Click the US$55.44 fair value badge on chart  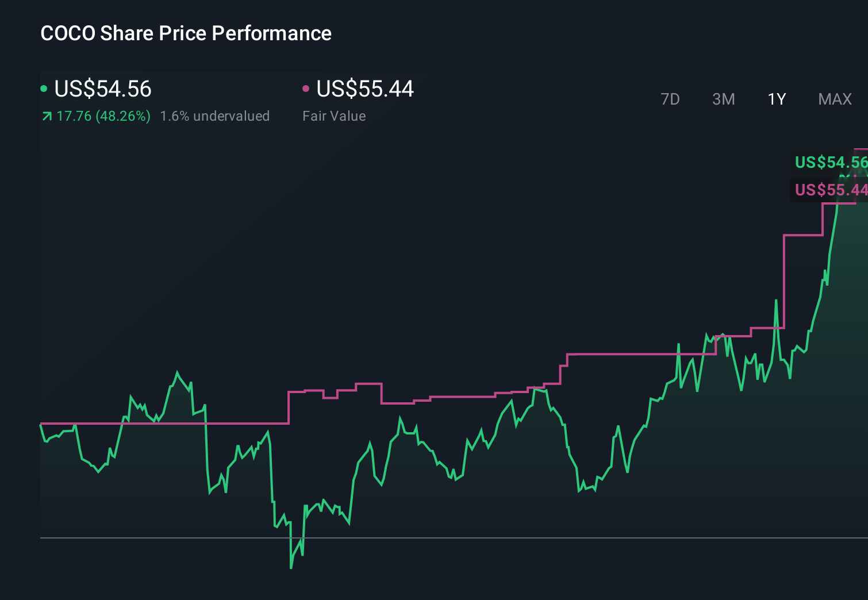[831, 190]
